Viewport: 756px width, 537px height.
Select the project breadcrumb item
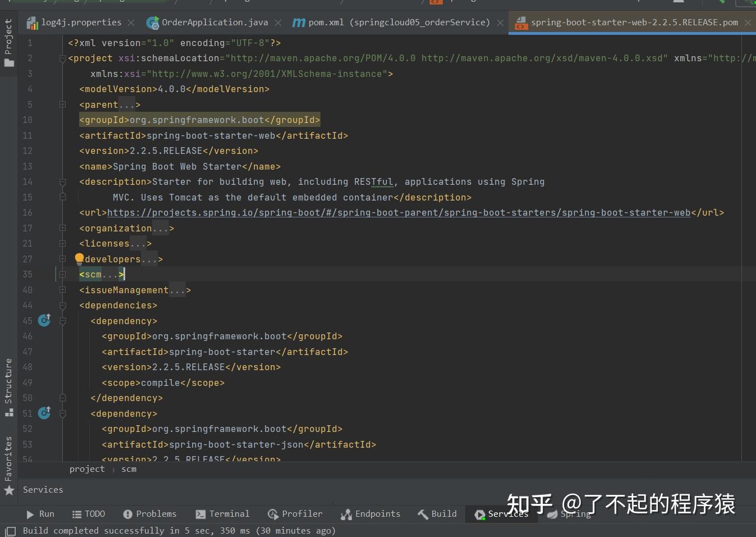click(86, 468)
